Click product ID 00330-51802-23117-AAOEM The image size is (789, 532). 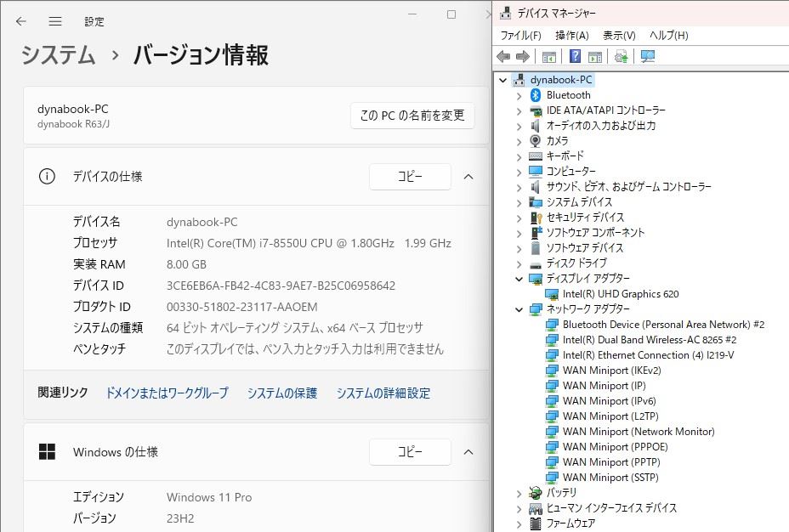242,307
